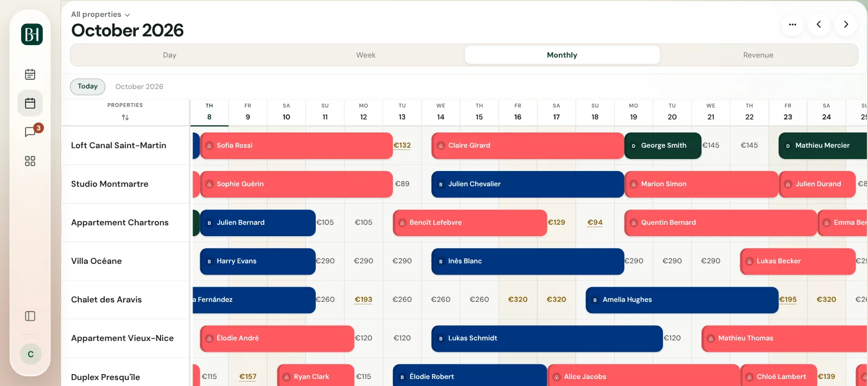Click the October 2026 label beside Today
Viewport: 868px width, 386px height.
(x=139, y=87)
